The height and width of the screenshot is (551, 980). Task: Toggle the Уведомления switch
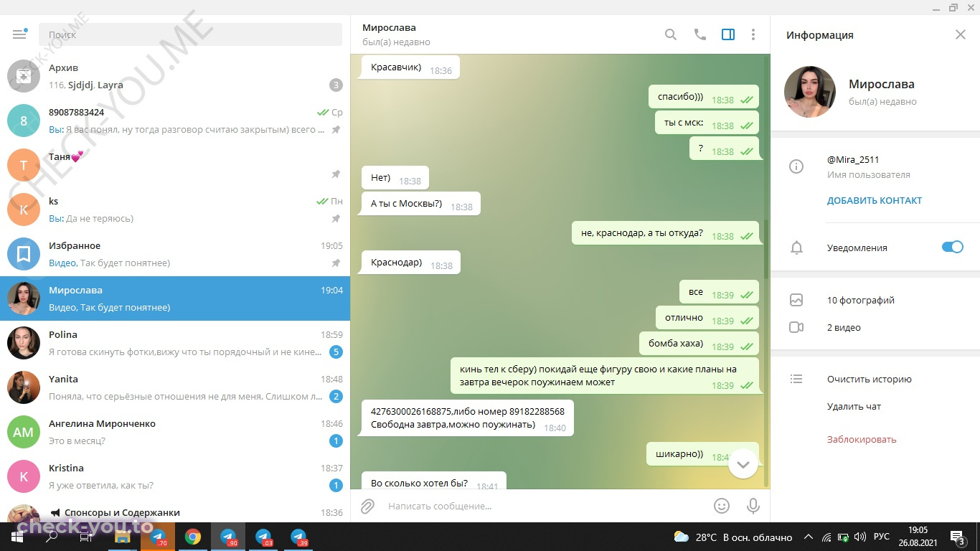point(953,247)
